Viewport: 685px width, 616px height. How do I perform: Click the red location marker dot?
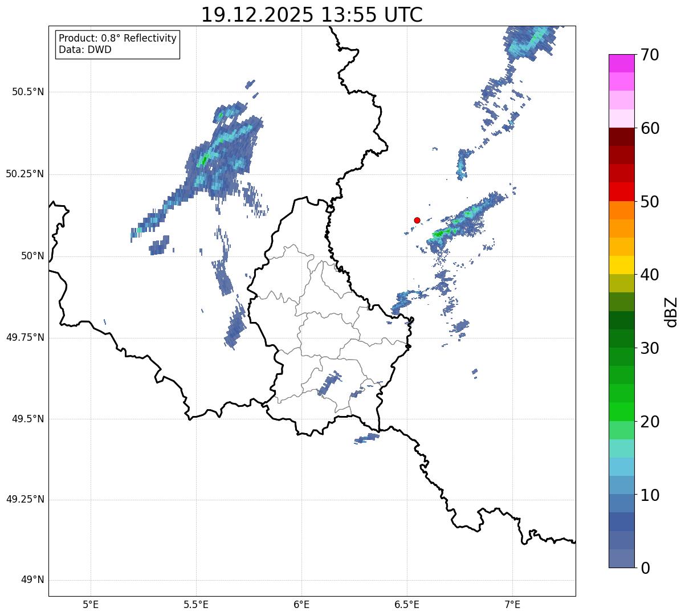417,220
